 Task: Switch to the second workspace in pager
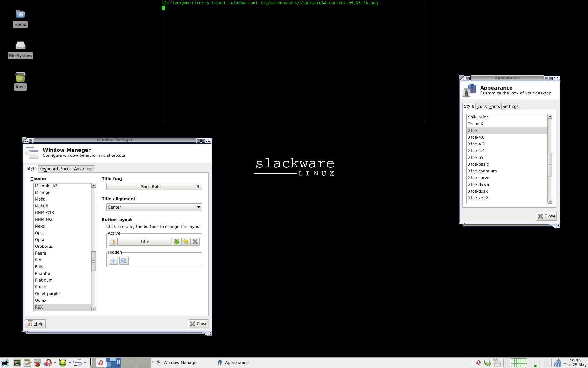point(113,363)
